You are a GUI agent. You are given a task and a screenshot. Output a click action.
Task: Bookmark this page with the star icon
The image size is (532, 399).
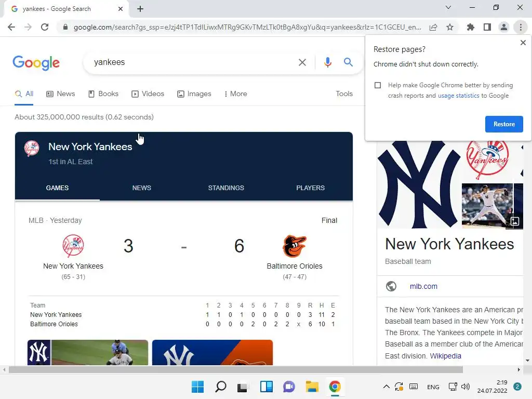[x=450, y=27]
